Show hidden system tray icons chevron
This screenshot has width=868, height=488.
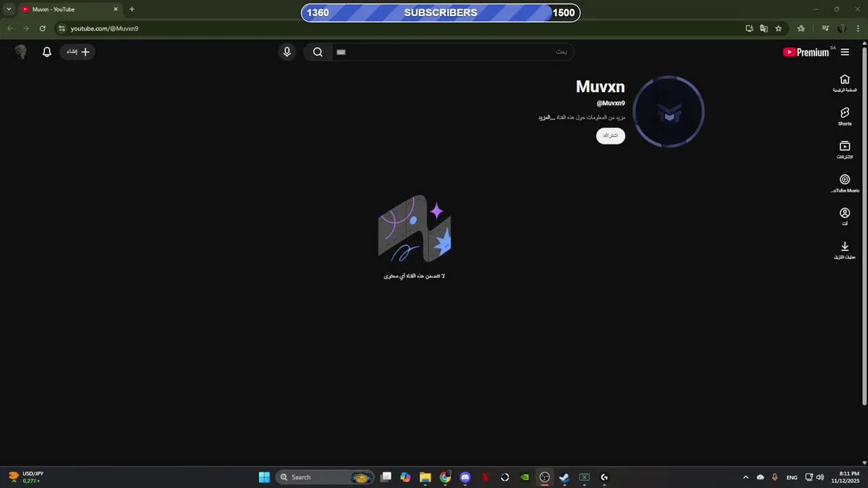746,477
